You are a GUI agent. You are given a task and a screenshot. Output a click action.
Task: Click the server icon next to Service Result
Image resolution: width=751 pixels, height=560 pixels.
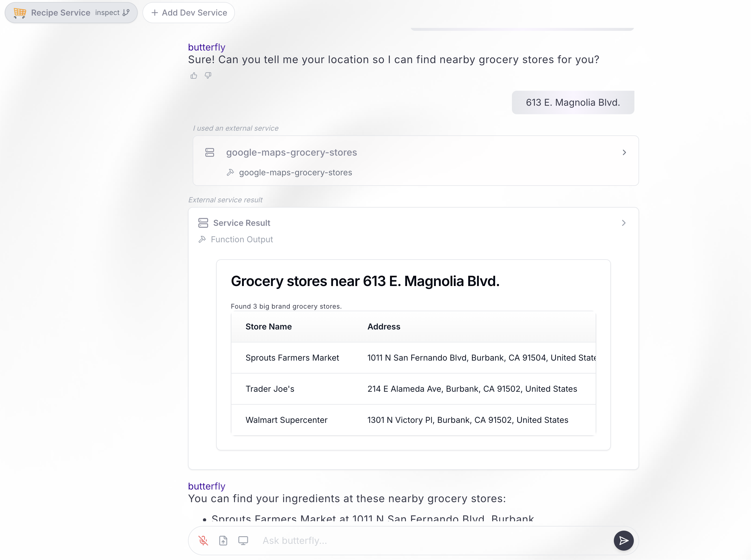[x=203, y=223]
